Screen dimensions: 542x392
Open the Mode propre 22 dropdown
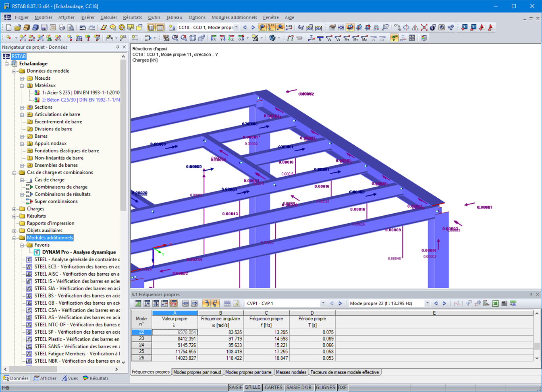(x=427, y=303)
